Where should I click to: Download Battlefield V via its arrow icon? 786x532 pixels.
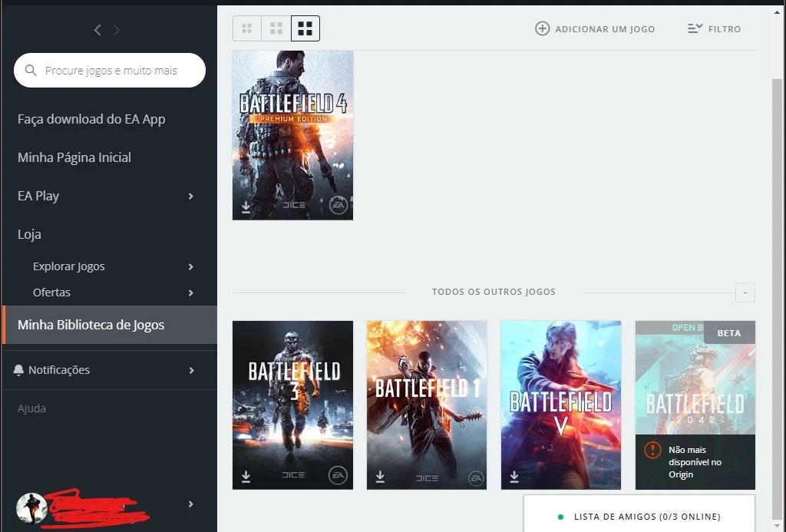coord(514,476)
